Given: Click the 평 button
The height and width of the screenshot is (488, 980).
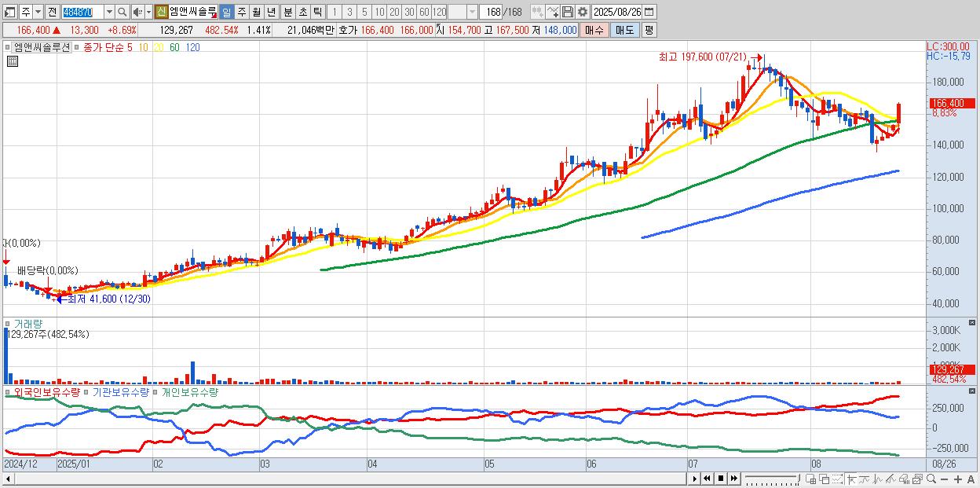Looking at the screenshot, I should coord(649,30).
